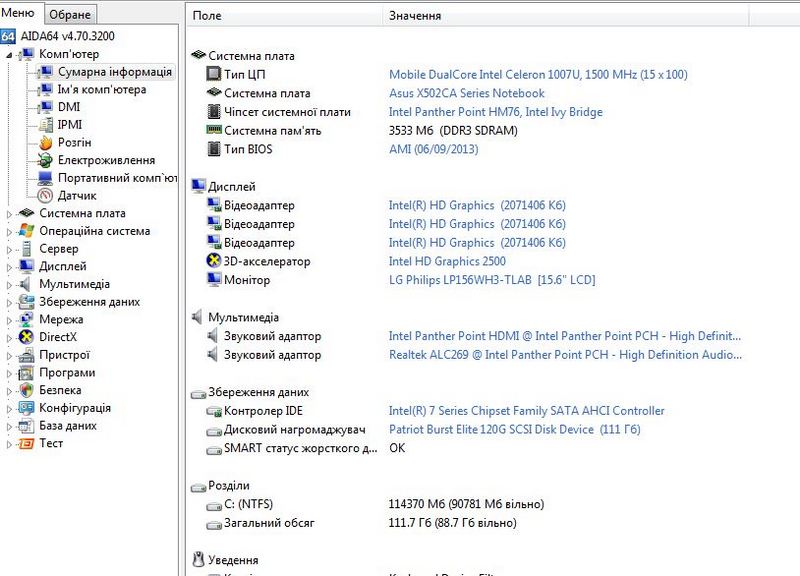Click the Датчик sensor icon

tap(45, 196)
